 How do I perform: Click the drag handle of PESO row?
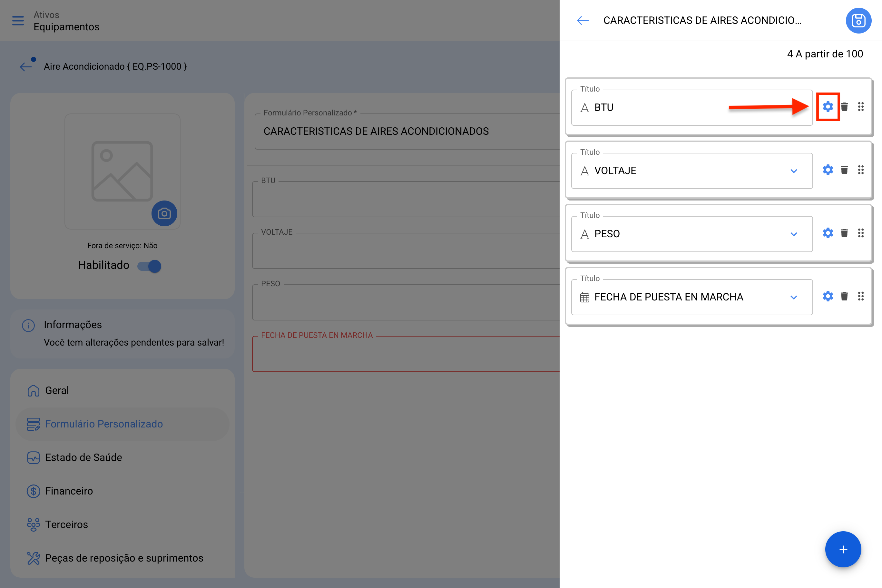pyautogui.click(x=861, y=233)
